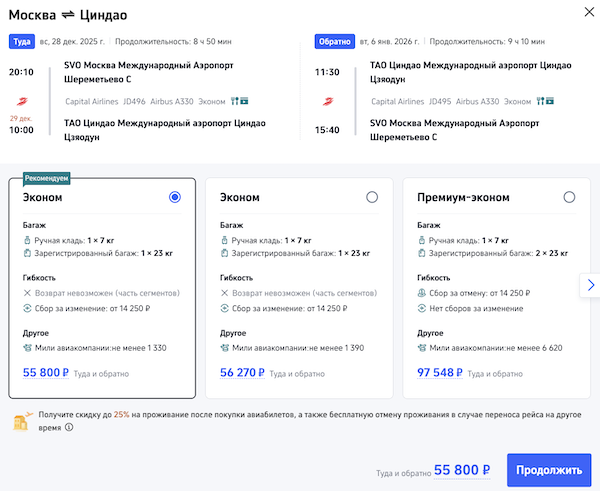The image size is (600, 491).
Task: Click the Capital Airlines logo on outbound flight
Action: pyautogui.click(x=22, y=101)
